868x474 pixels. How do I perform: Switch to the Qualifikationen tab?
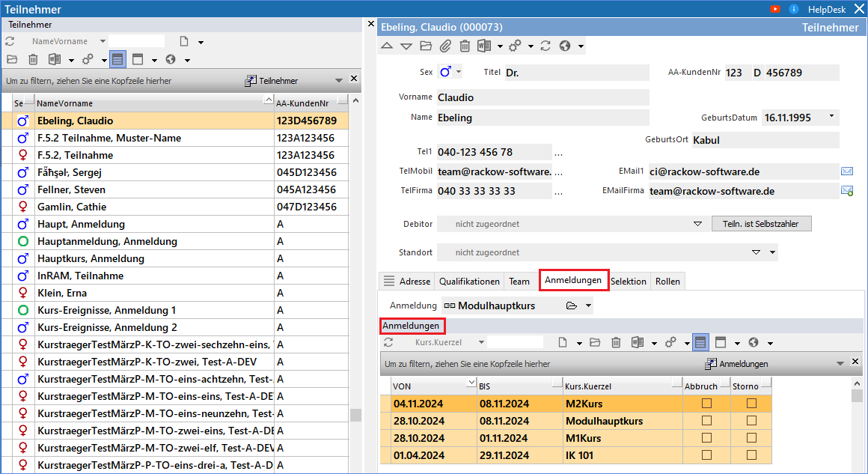(469, 282)
